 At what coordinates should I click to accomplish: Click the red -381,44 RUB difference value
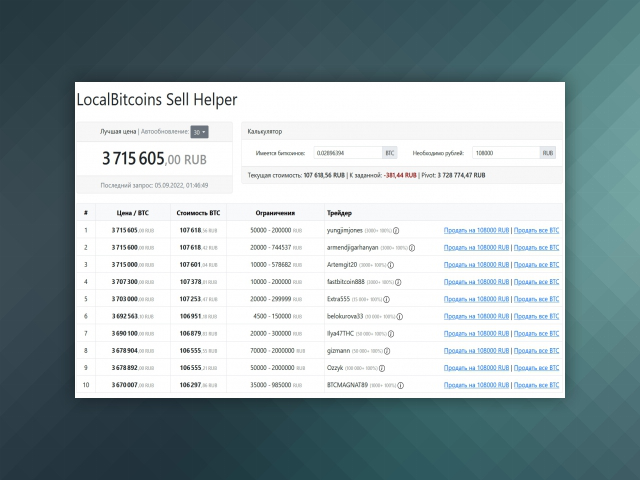coord(400,175)
